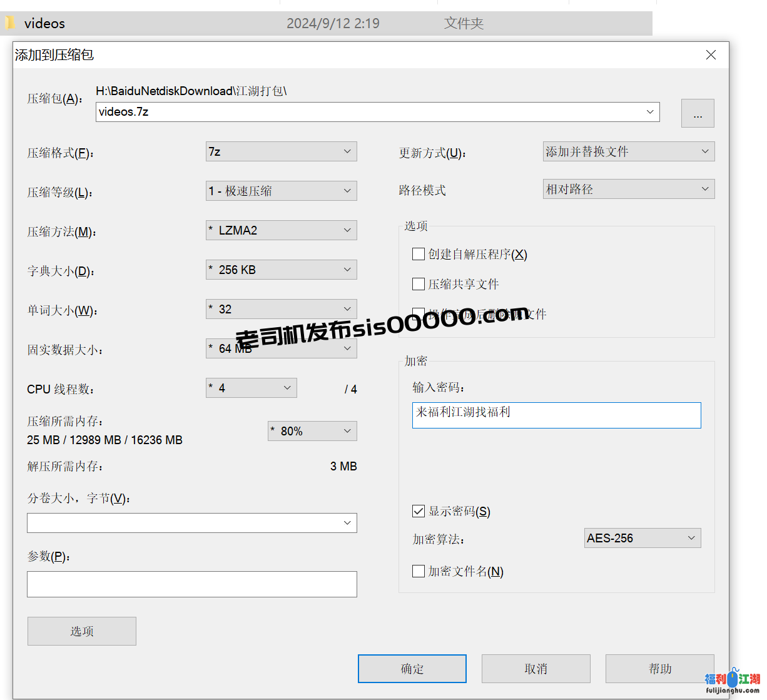Open the LZMA2 compression method dropdown
Screen dimensions: 767x700
click(x=281, y=230)
